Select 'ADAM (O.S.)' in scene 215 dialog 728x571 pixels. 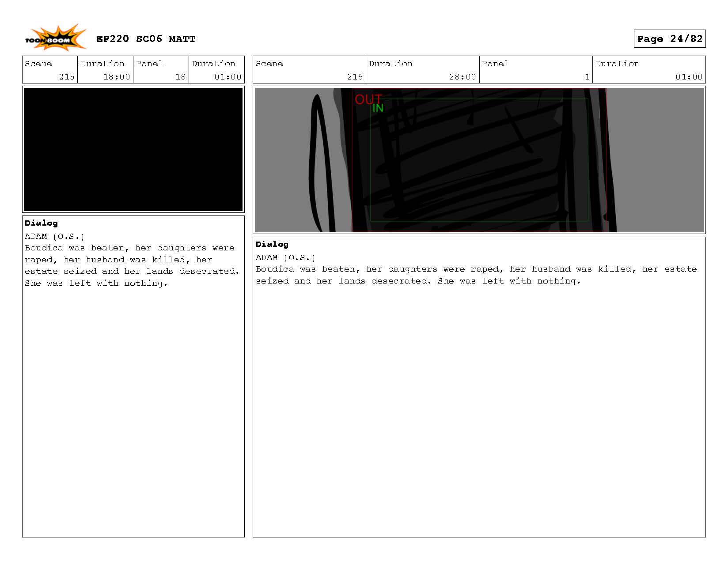pos(54,237)
